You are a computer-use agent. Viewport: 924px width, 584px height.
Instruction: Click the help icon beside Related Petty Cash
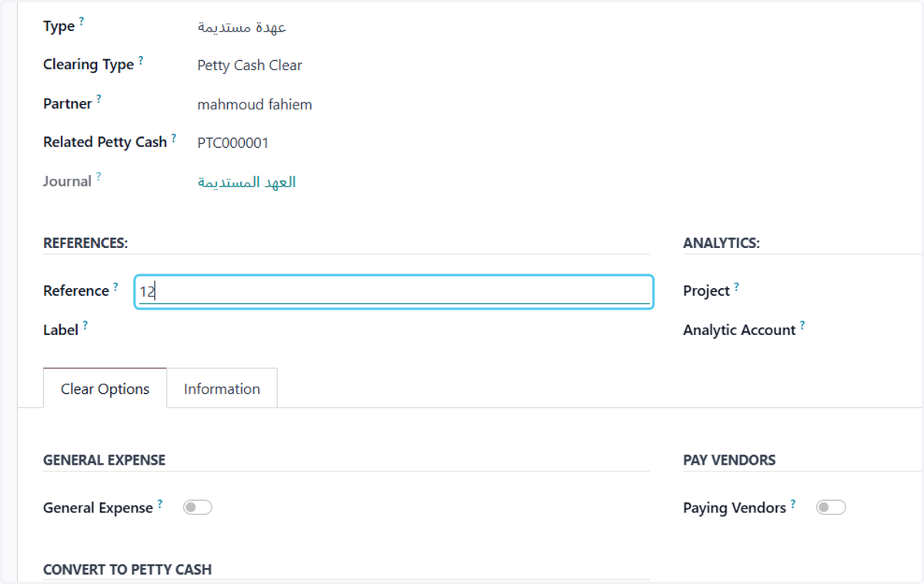[x=174, y=138]
